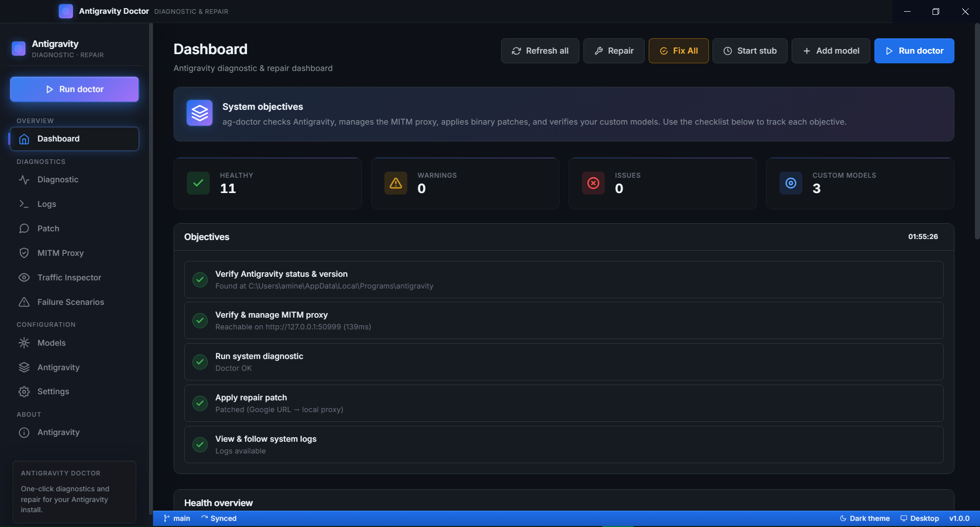Image resolution: width=980 pixels, height=527 pixels.
Task: Click the MITM Proxy shield icon
Action: click(24, 253)
